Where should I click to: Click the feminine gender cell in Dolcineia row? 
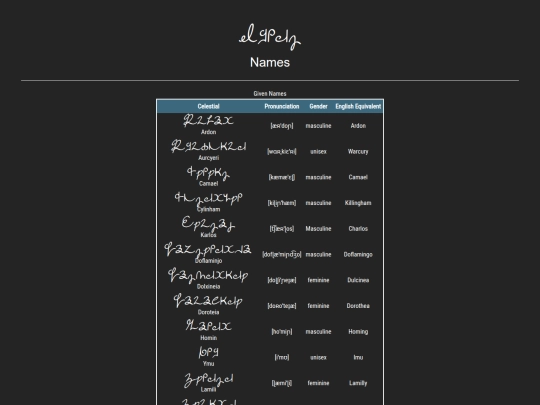tap(318, 280)
